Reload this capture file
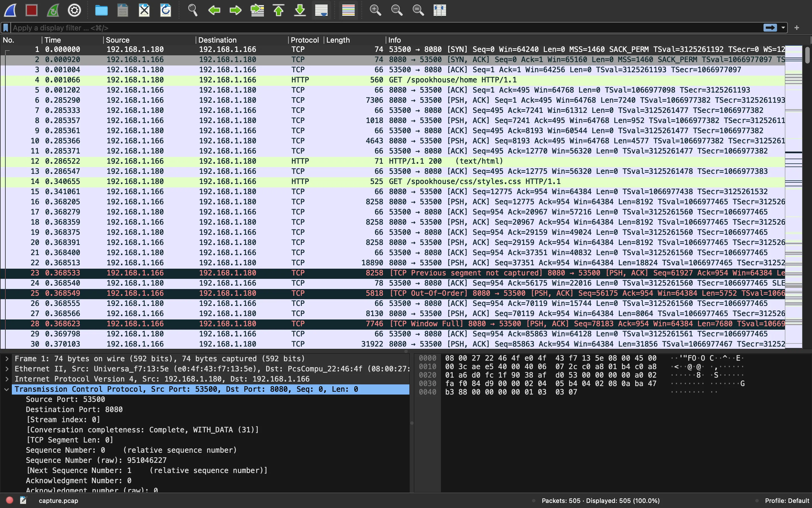Screen dimensions: 812x508 [166, 10]
